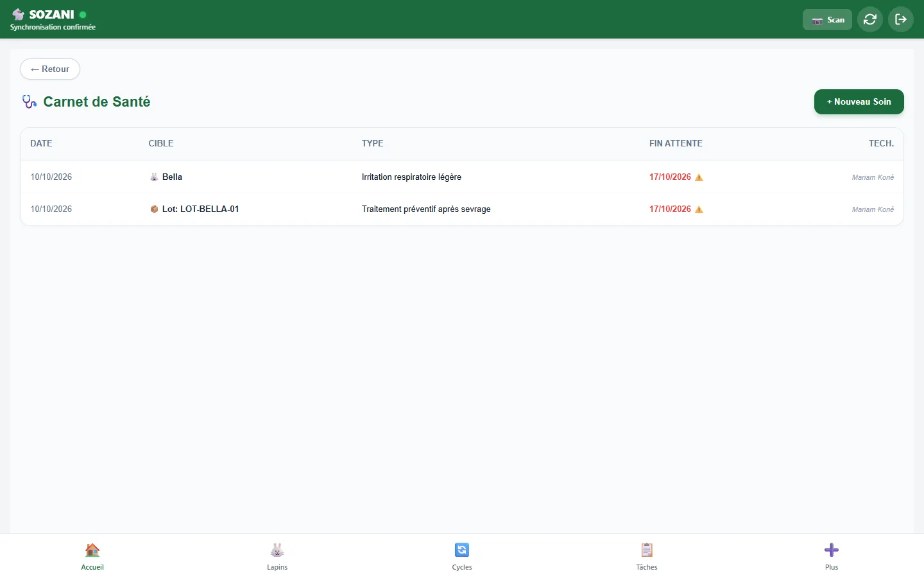
Task: Click 10/10/2026 date in Bella row
Action: (x=51, y=177)
